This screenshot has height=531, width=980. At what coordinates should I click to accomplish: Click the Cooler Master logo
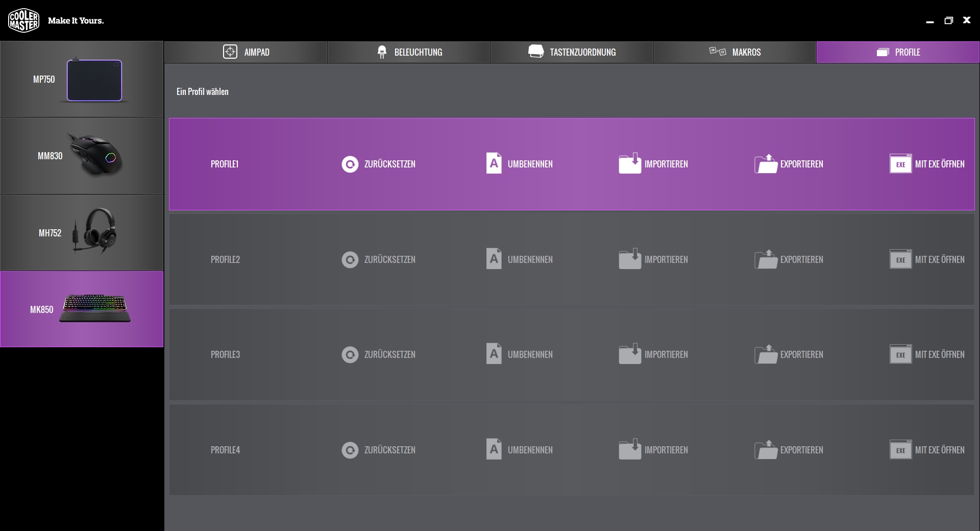23,20
